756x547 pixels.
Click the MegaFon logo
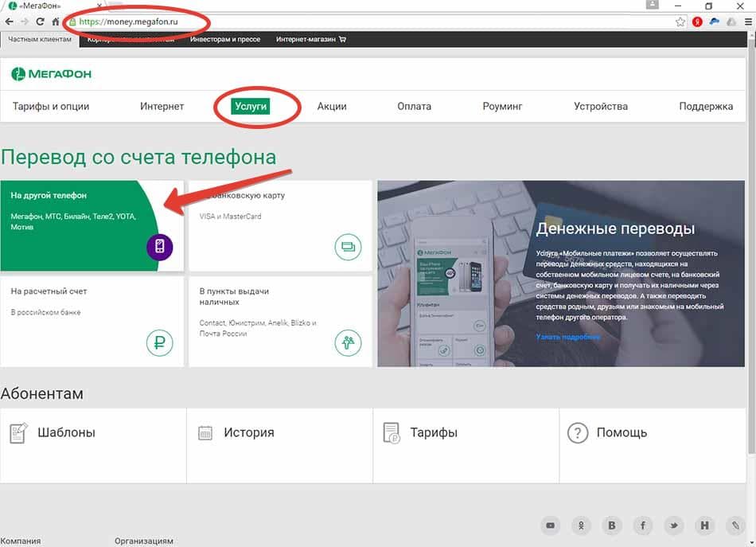tap(51, 74)
